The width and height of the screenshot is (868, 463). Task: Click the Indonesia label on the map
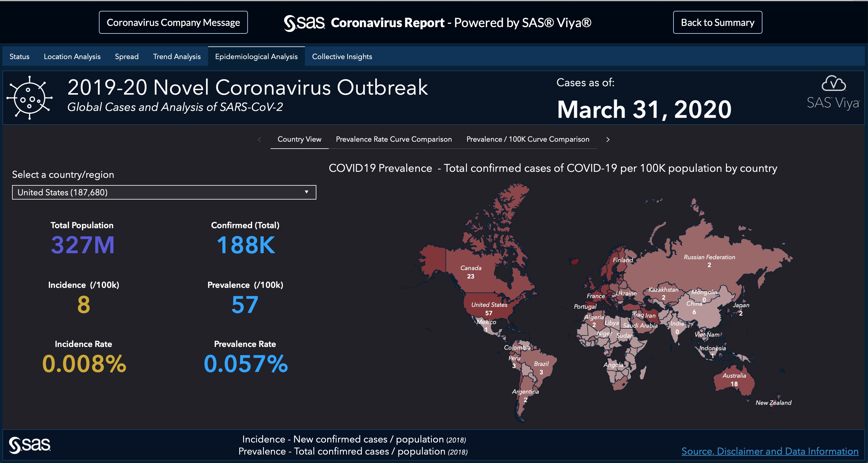pos(712,348)
